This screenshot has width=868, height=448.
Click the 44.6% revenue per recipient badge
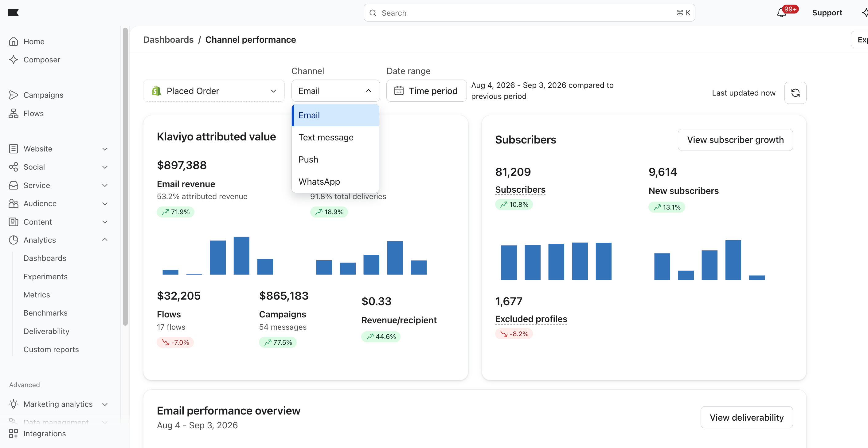pyautogui.click(x=381, y=337)
